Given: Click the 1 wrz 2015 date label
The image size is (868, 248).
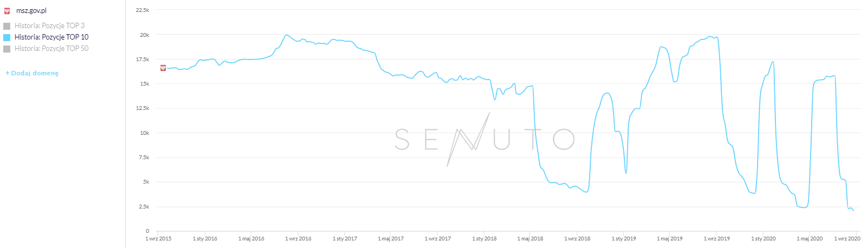Looking at the screenshot, I should [x=158, y=239].
